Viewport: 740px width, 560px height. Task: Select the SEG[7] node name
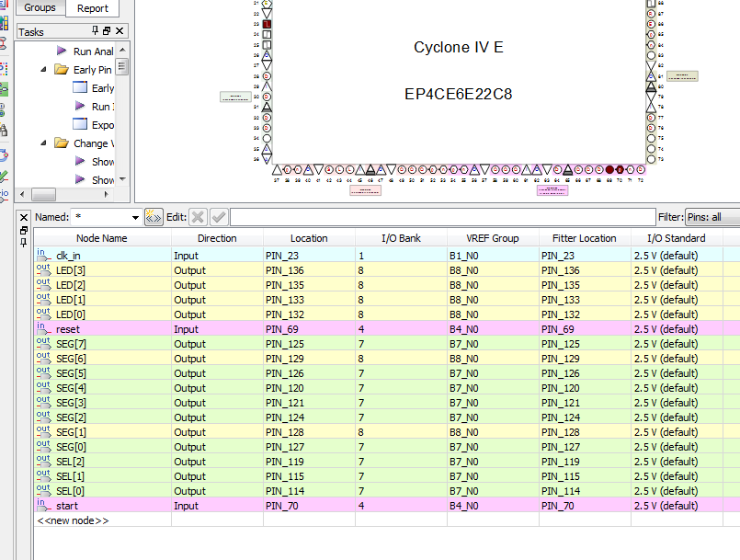[x=71, y=344]
